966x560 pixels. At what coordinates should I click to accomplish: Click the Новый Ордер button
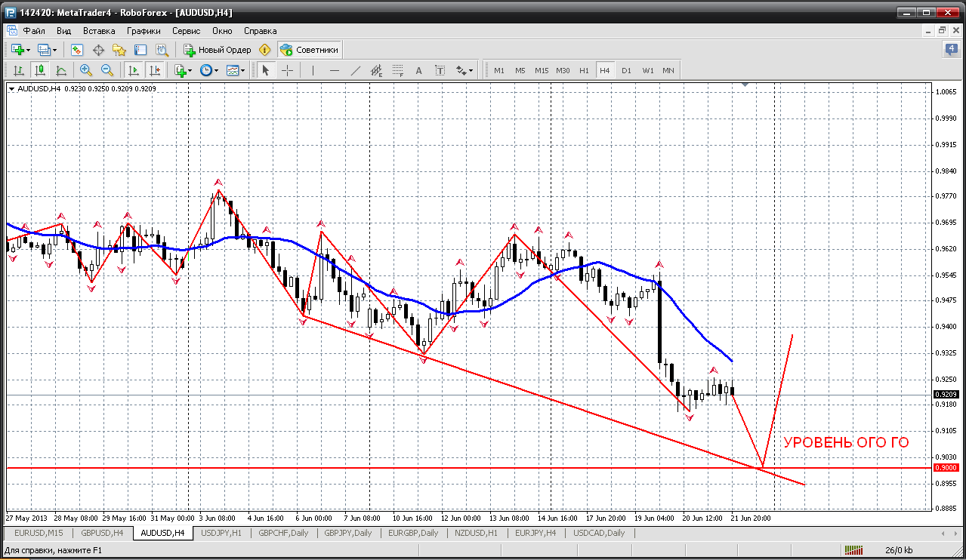coord(218,50)
